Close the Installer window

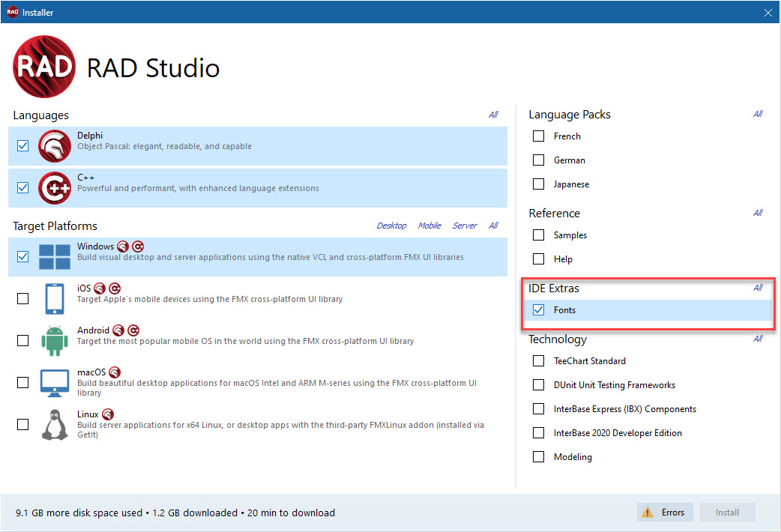point(768,13)
